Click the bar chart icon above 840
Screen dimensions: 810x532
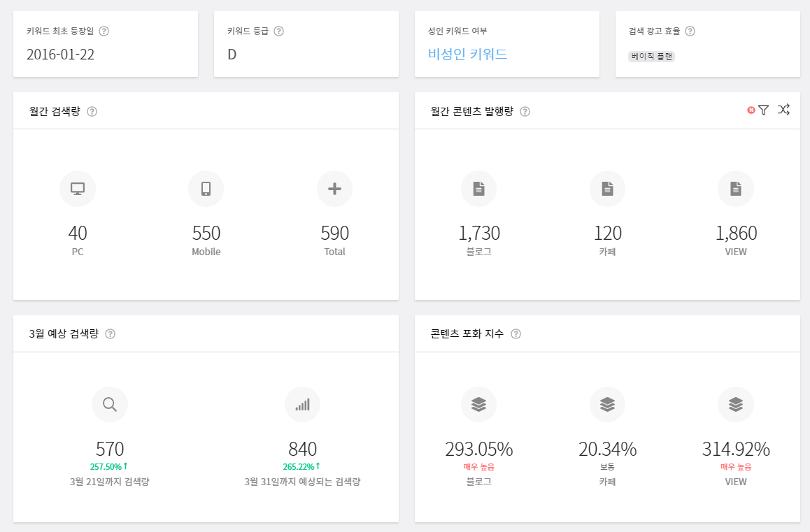(303, 404)
